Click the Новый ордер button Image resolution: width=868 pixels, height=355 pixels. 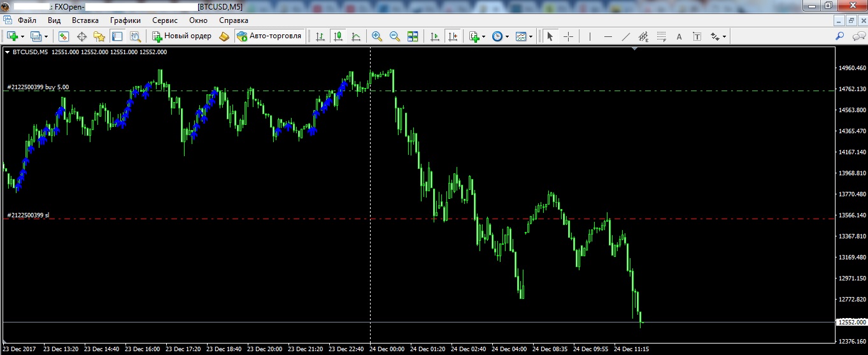pos(181,36)
